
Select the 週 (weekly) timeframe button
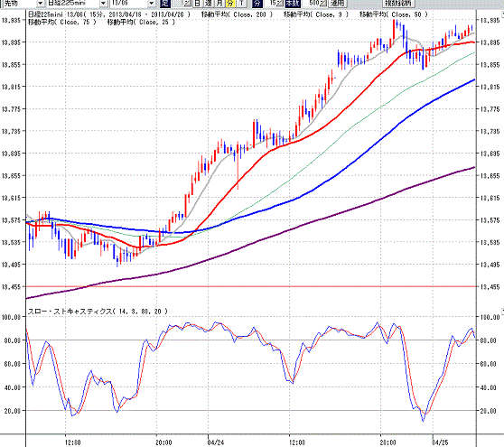[209, 4]
